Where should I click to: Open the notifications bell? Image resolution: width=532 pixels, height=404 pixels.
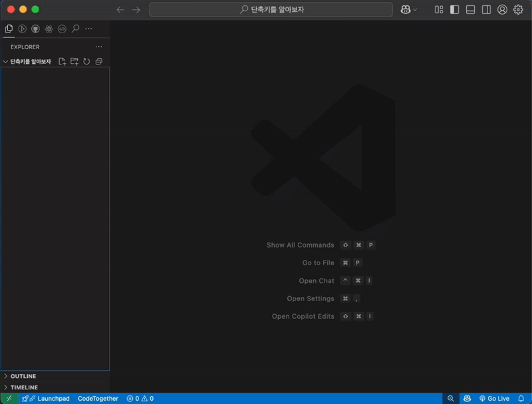click(x=521, y=399)
